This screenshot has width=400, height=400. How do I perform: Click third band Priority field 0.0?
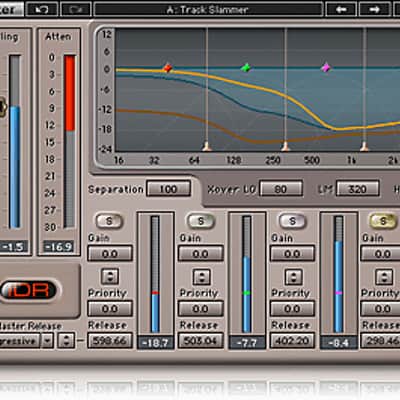[292, 309]
